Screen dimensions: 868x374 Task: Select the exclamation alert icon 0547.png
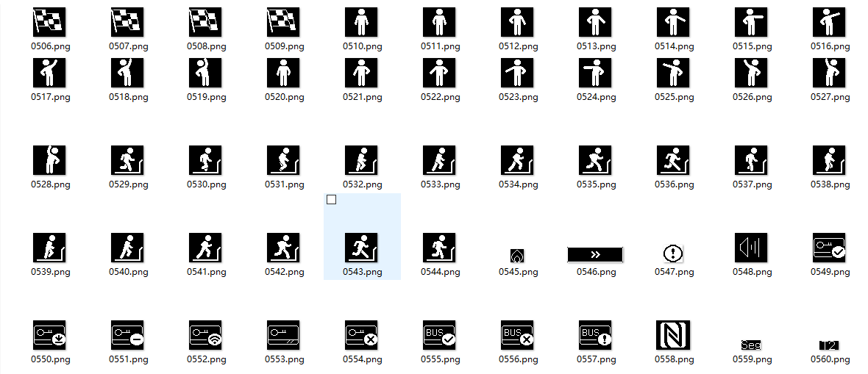(673, 253)
